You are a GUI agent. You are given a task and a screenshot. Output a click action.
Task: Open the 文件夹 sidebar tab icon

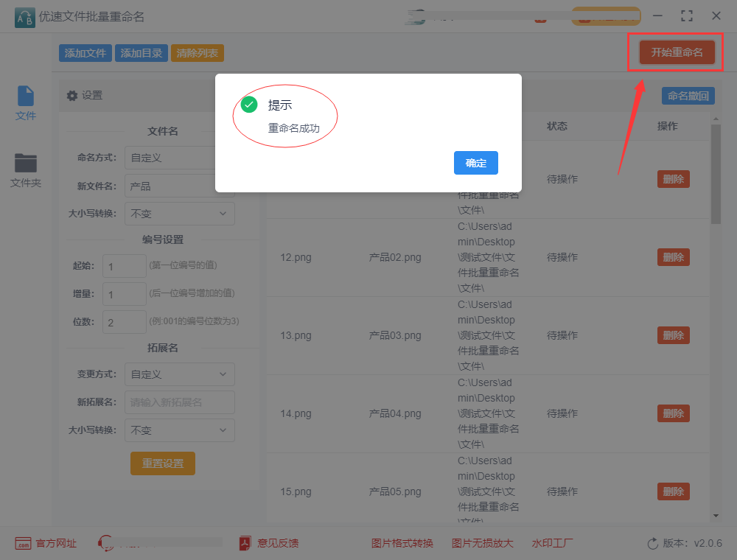click(x=25, y=163)
